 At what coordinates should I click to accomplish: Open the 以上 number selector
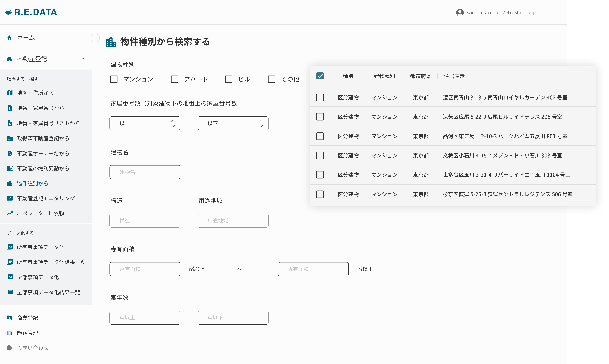click(145, 123)
